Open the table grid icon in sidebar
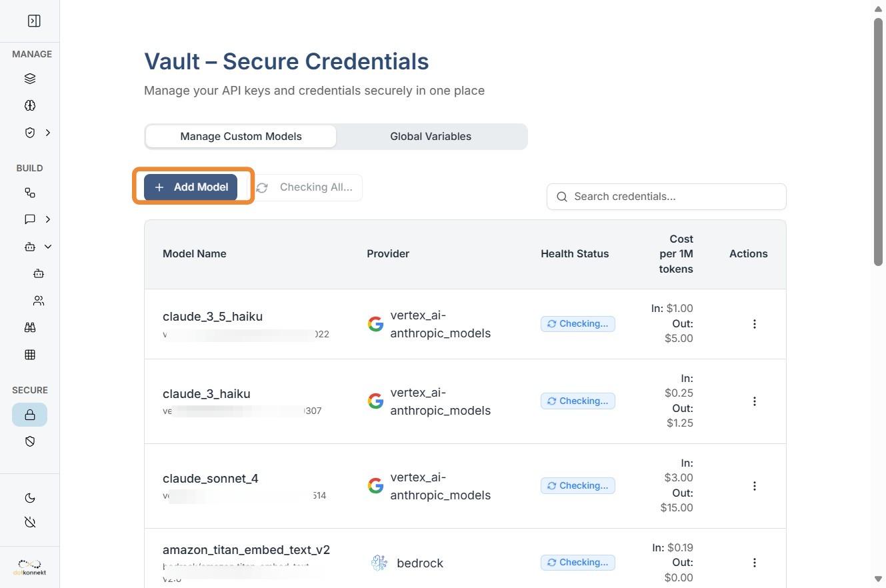Screen dimensions: 886x588 30,355
